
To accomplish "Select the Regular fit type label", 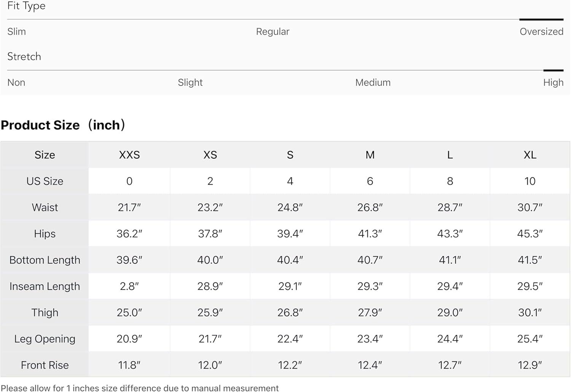I will [x=273, y=32].
